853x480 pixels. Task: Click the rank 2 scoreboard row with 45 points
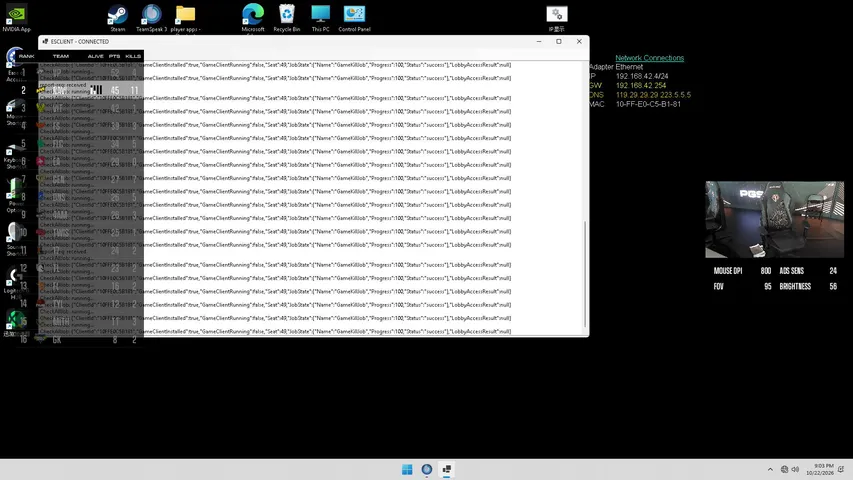[x=79, y=90]
